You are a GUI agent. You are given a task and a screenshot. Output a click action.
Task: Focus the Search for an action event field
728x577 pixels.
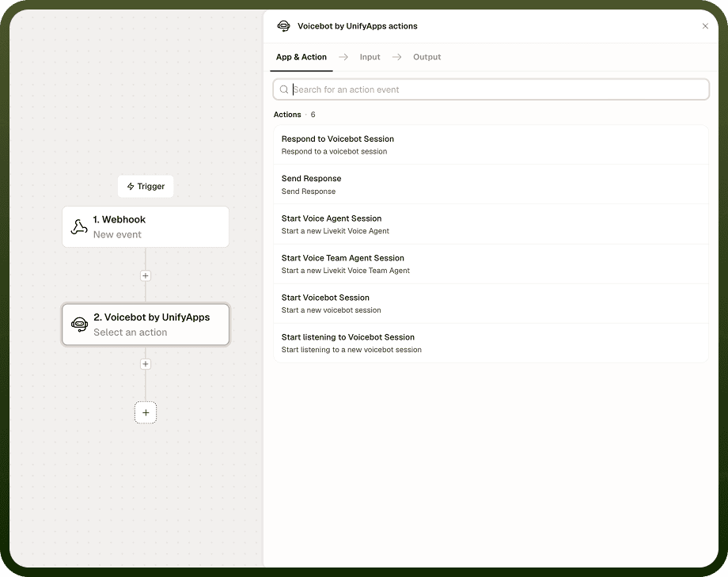coord(491,89)
